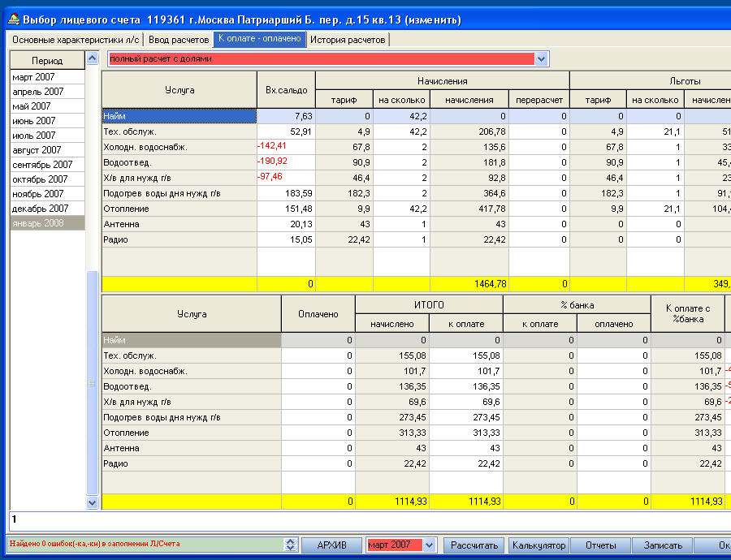This screenshot has height=560, width=731.
Task: Click the error message stepper arrows
Action: coord(291,545)
